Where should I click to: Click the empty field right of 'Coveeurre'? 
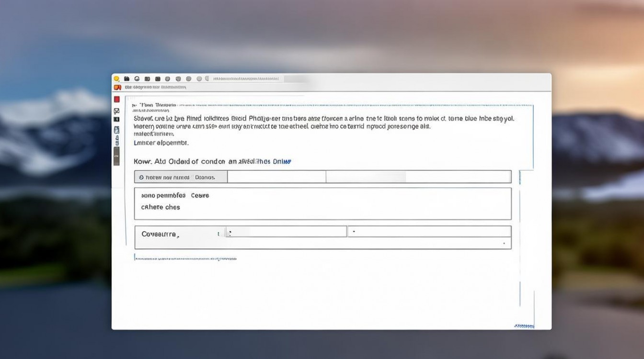tap(287, 232)
